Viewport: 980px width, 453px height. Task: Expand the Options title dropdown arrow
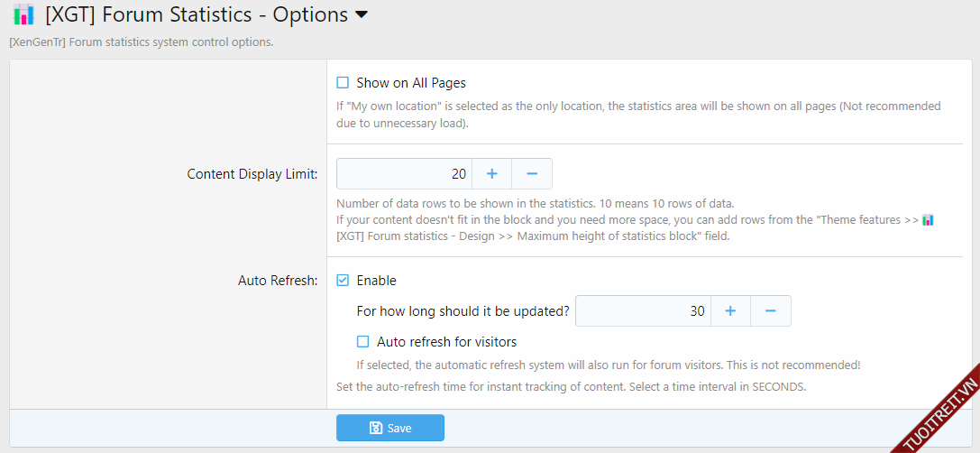tap(362, 15)
